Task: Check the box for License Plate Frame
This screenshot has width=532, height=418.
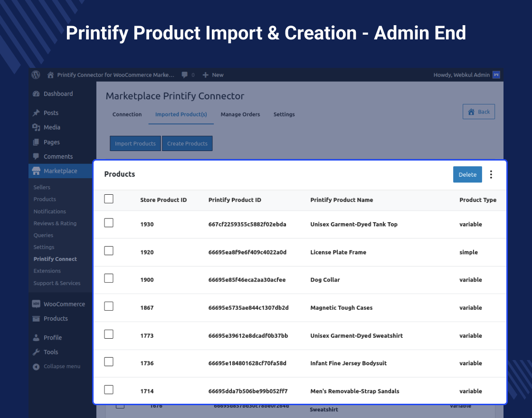Action: click(x=109, y=251)
